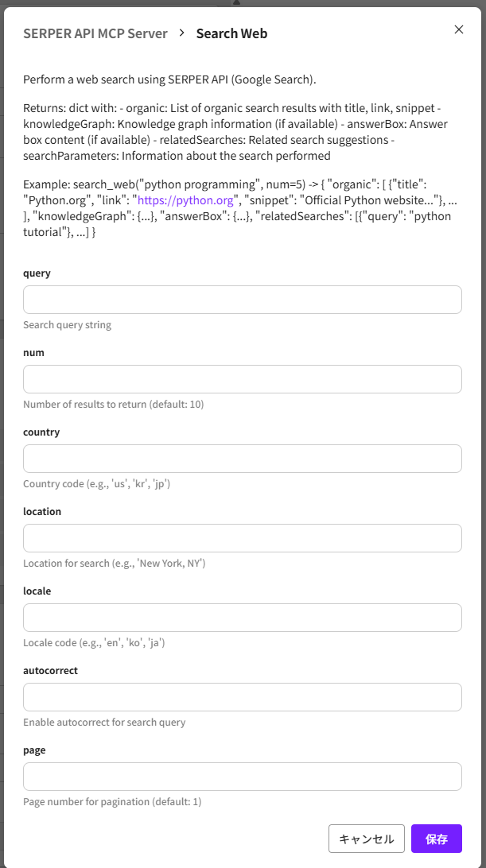Open the https://python.org link
This screenshot has height=868, width=486.
(x=185, y=200)
